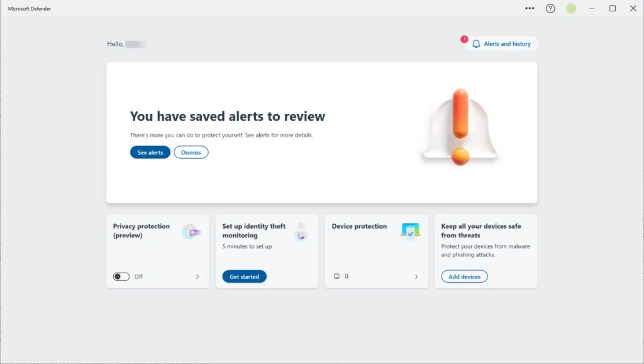Click the Privacy protection globe icon

click(x=191, y=232)
